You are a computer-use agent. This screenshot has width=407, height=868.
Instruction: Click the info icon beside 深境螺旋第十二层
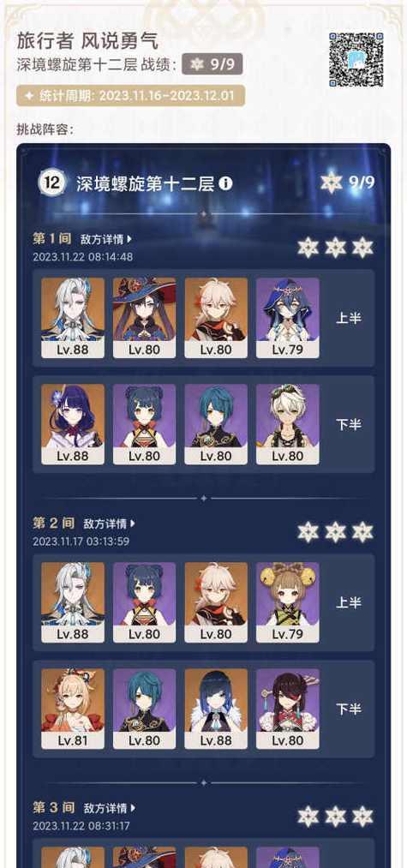[x=225, y=183]
